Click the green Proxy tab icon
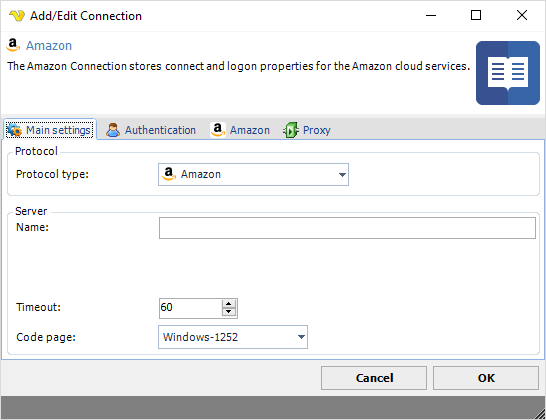546x420 pixels. (x=291, y=130)
